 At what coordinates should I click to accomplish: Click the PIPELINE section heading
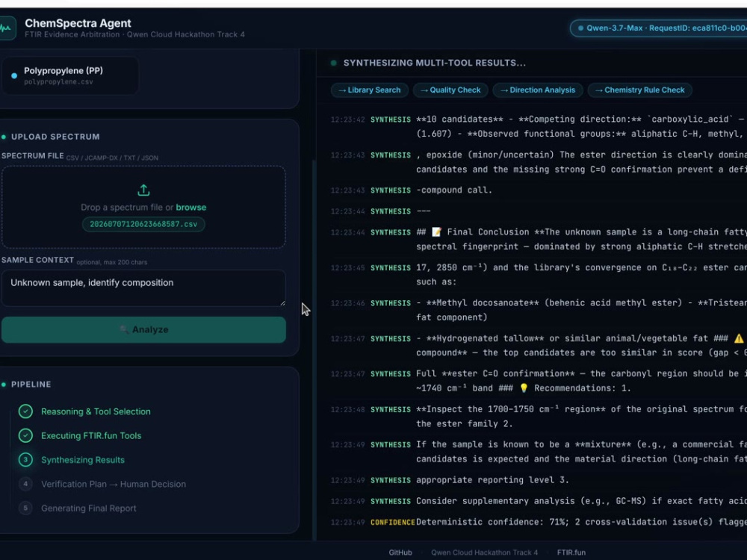click(31, 385)
